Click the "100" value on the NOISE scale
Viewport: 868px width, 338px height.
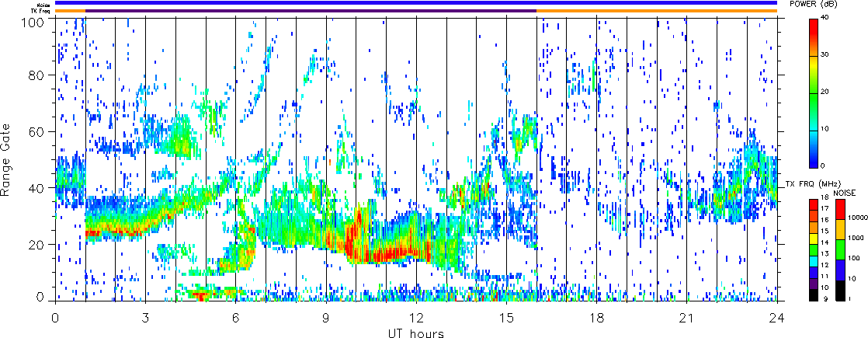[x=852, y=260]
